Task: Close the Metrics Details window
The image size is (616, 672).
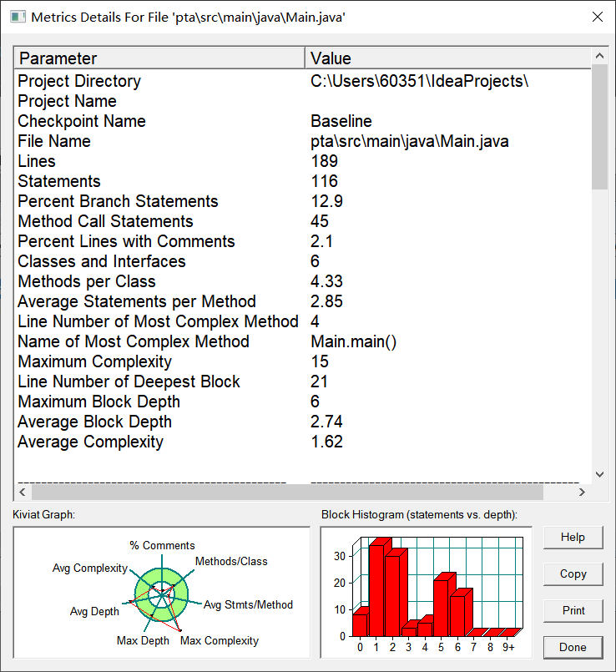Action: pyautogui.click(x=598, y=17)
